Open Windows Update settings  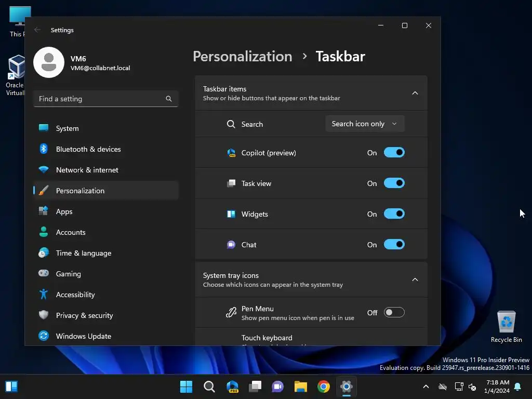coord(106,336)
